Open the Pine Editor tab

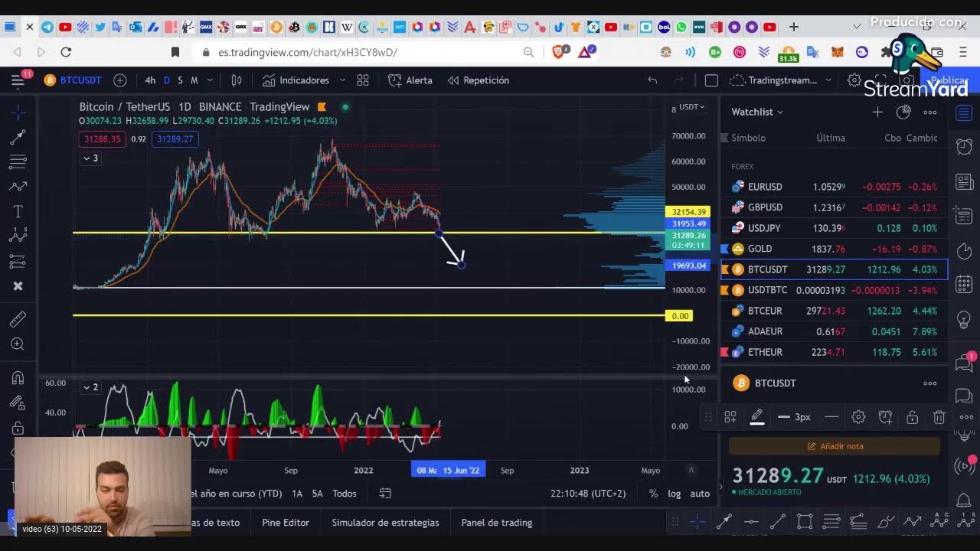point(286,523)
